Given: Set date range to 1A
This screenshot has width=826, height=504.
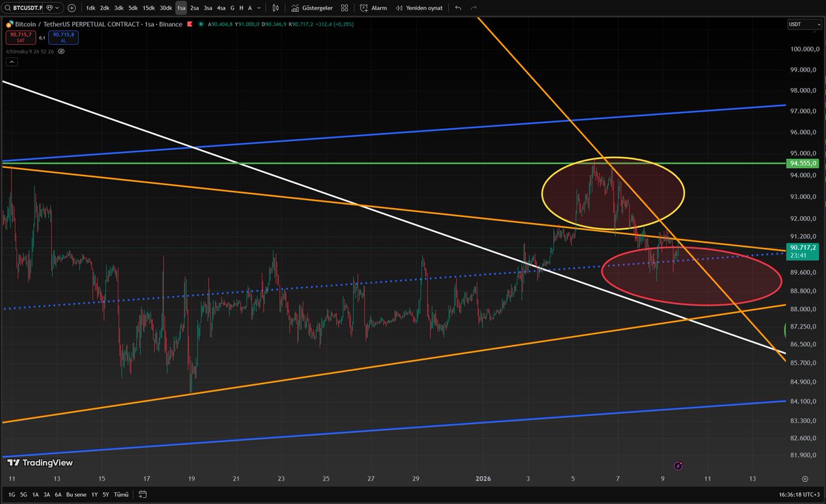Looking at the screenshot, I should point(35,494).
